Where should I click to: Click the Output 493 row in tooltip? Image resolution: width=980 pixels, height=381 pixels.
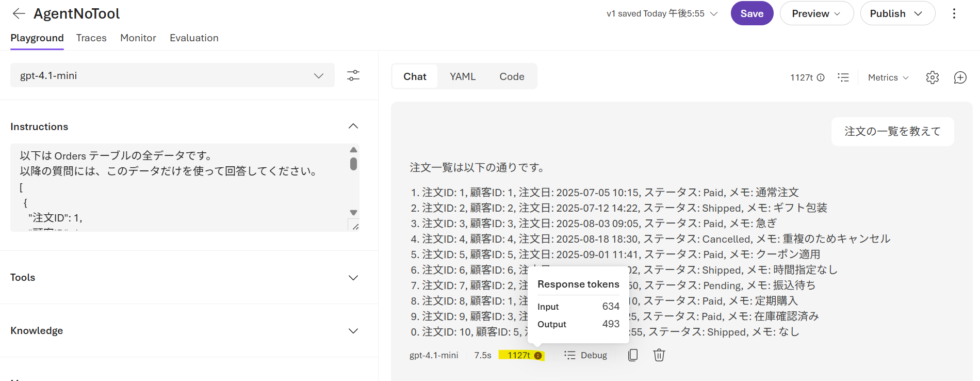point(578,324)
